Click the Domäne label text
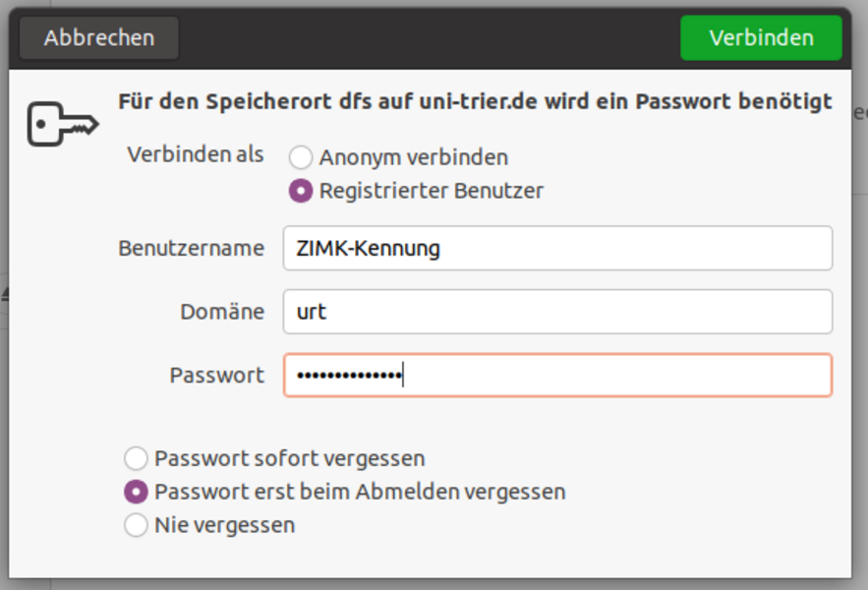The image size is (868, 590). coord(222,312)
